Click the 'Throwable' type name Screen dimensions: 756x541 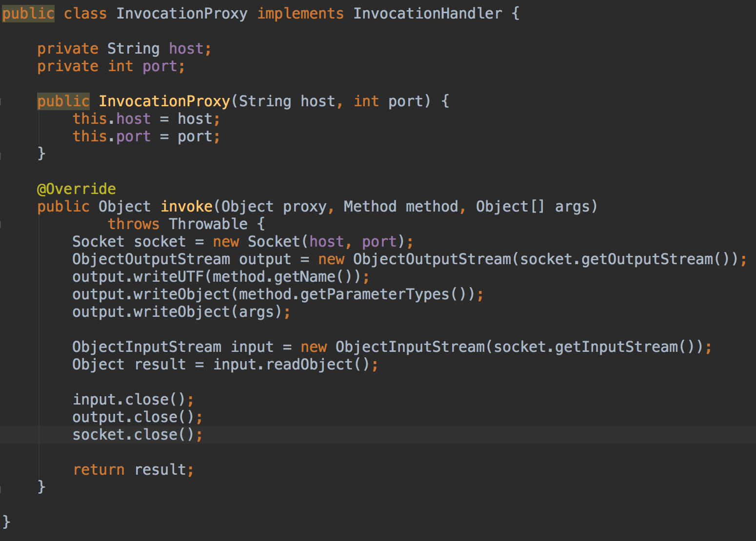point(208,224)
